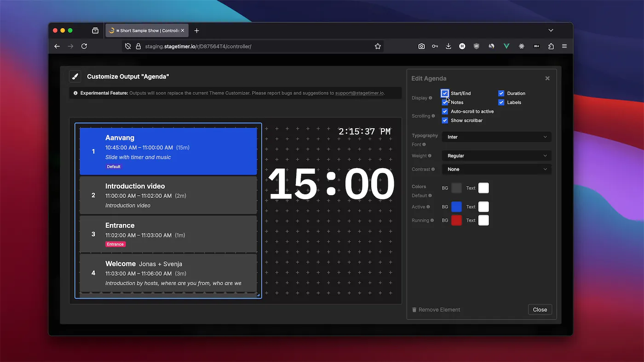Image resolution: width=644 pixels, height=362 pixels.
Task: Click the camera screenshot extension icon
Action: [x=421, y=46]
